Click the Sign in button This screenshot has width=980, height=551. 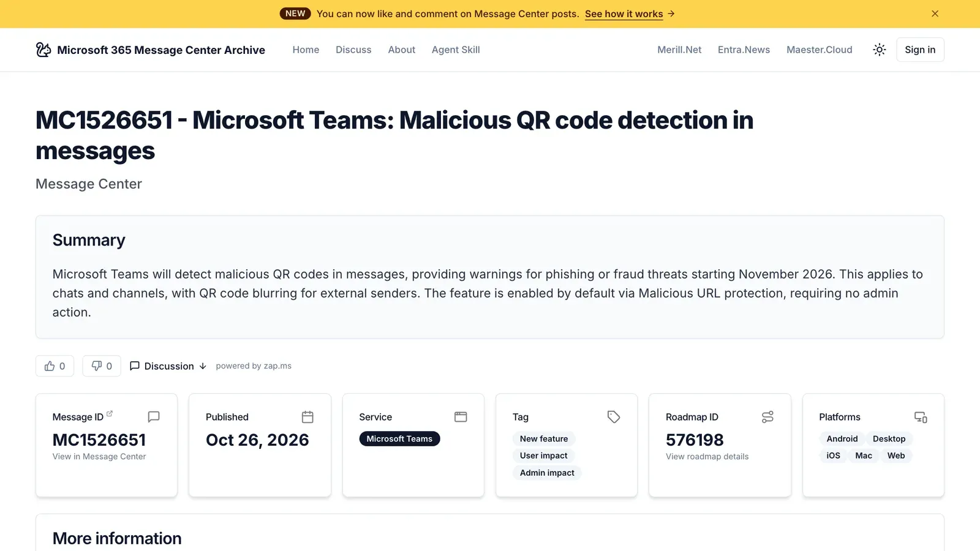(920, 50)
